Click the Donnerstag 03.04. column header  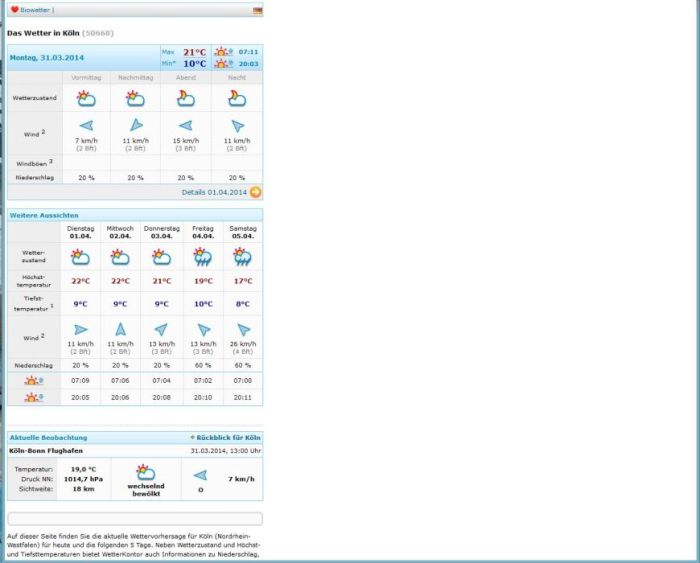pyautogui.click(x=162, y=232)
